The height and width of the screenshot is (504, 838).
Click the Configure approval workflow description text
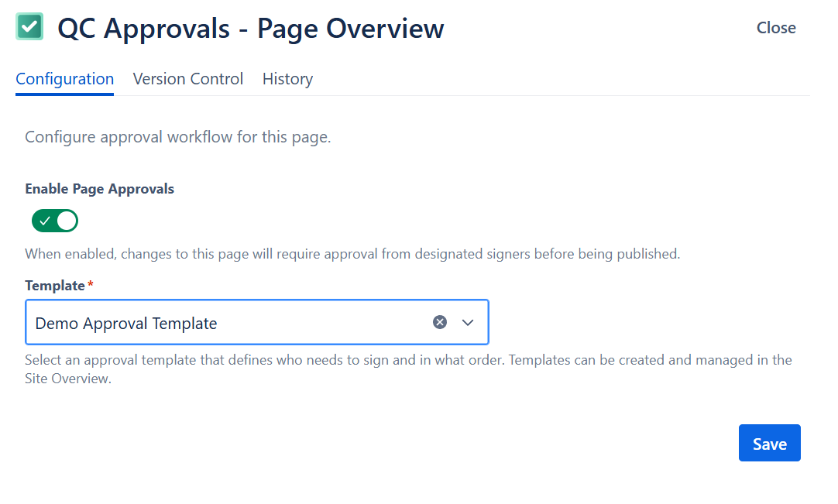178,138
